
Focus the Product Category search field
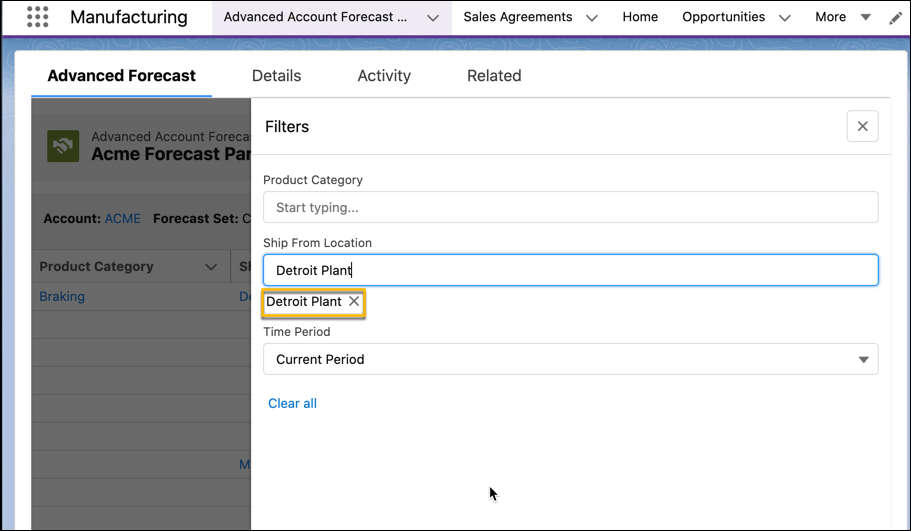tap(570, 207)
